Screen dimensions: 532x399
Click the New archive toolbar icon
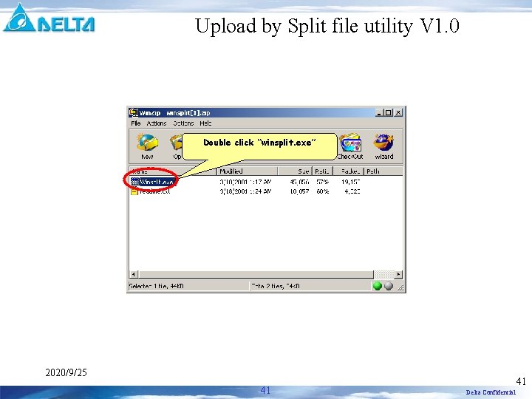[147, 146]
